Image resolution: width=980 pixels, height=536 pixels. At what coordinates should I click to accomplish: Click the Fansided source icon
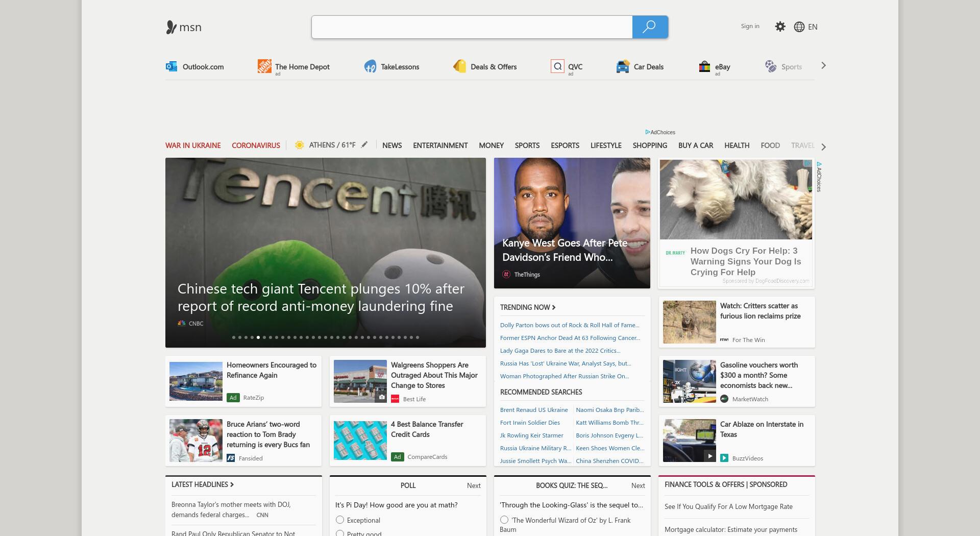pyautogui.click(x=231, y=458)
